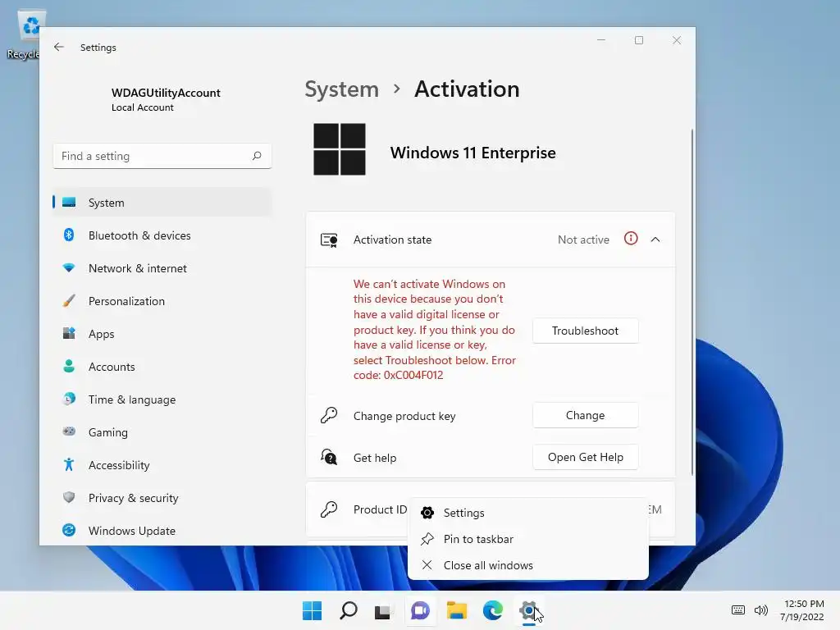Image resolution: width=840 pixels, height=630 pixels.
Task: Click the Settings window vertical scrollbar
Action: pos(692,302)
